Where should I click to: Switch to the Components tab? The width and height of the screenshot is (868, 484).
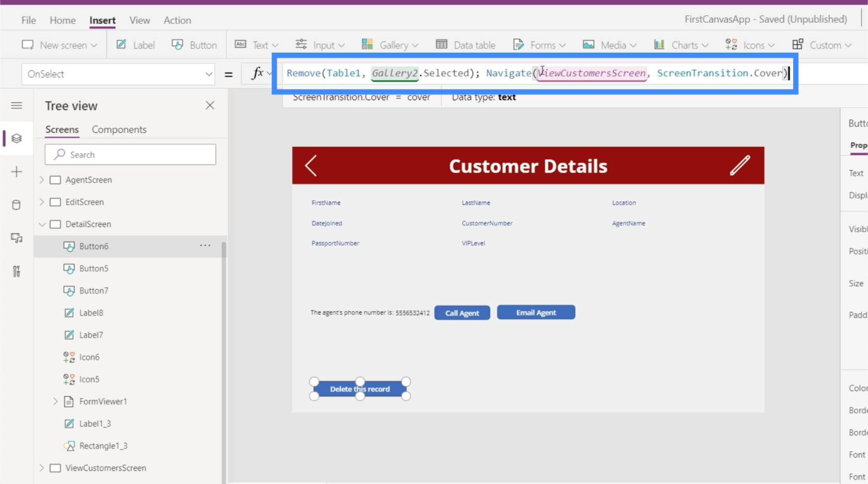119,129
